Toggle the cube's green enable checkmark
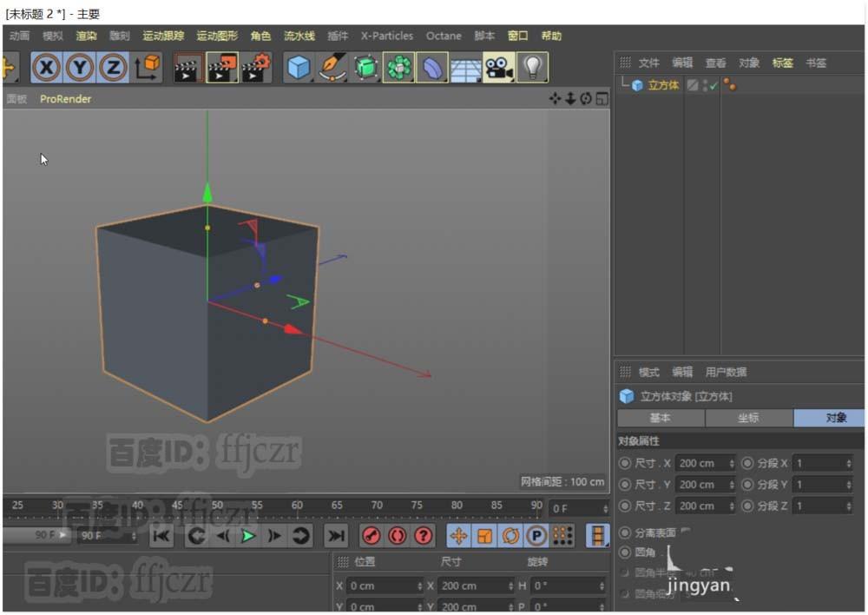 [x=713, y=85]
